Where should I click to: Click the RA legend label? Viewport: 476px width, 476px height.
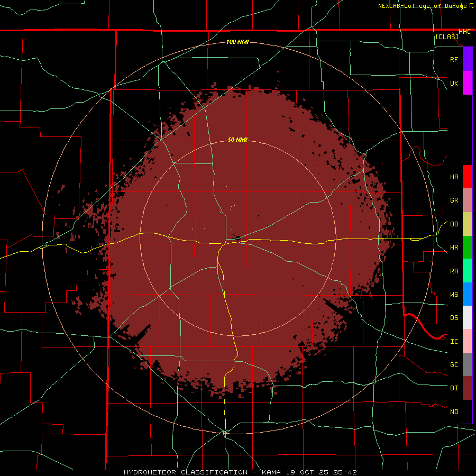[454, 271]
